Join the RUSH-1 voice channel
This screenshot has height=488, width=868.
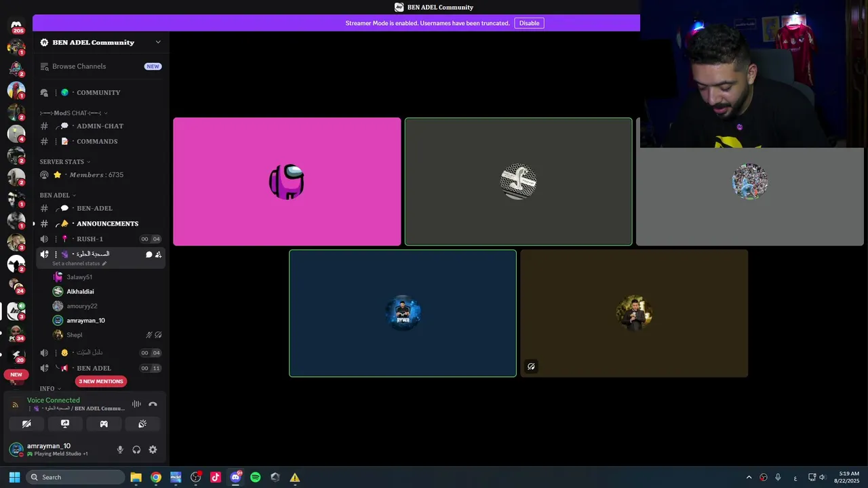100,239
